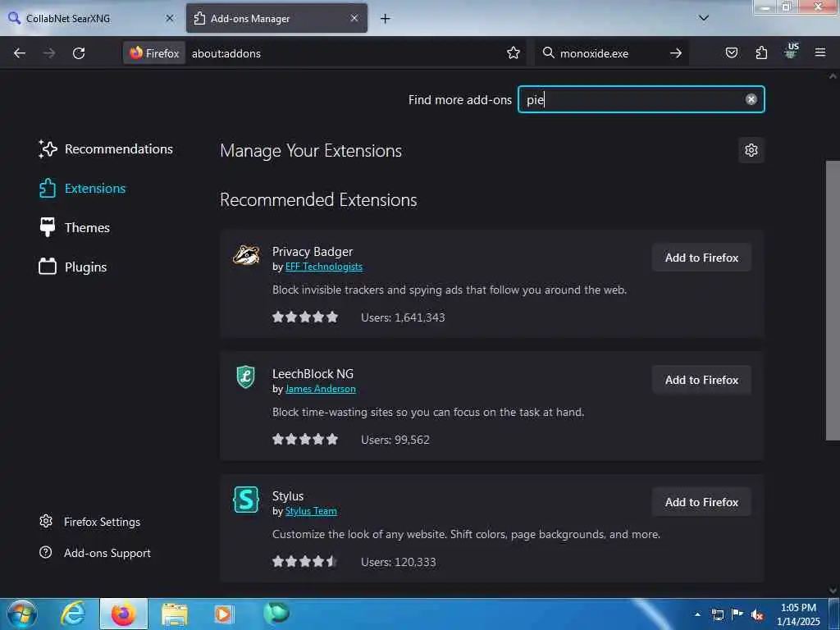Show hidden system tray icons
Screen dimensions: 840x630
697,614
